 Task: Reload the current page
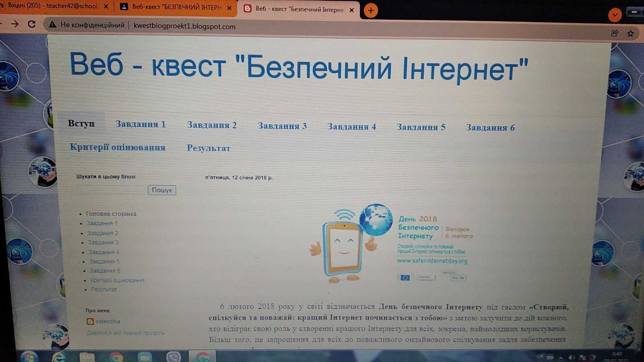32,24
